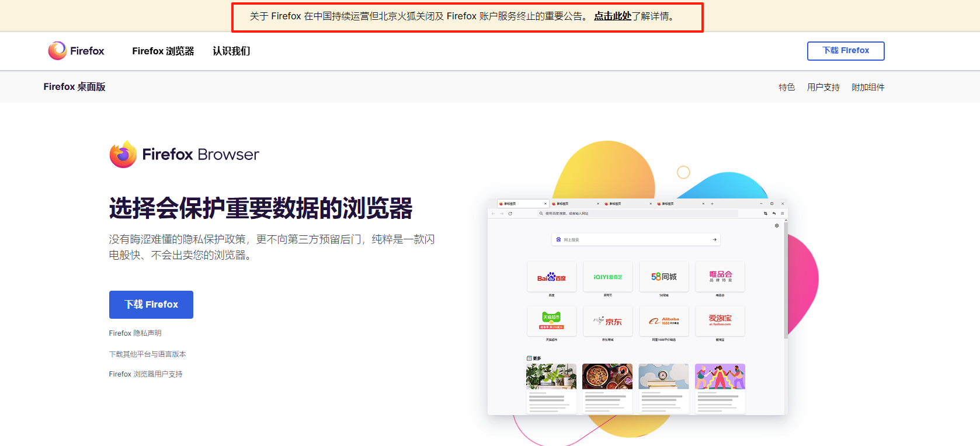Click the hamburger menu icon in mockup toolbar
Screen dimensions: 980x446
click(783, 214)
